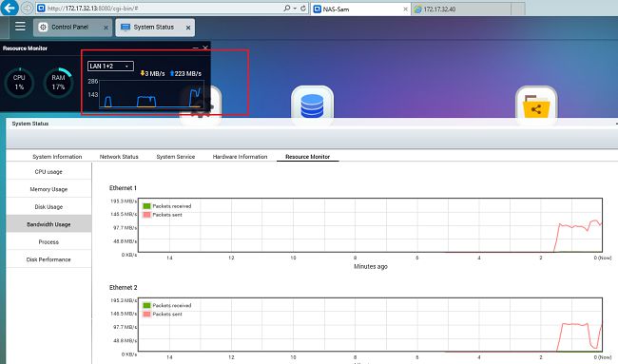Click the browser forward arrow button

(x=27, y=8)
